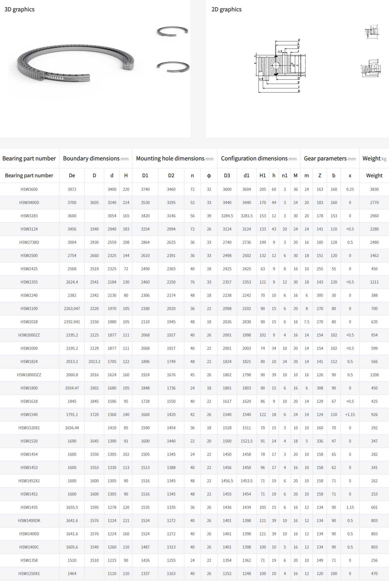Image resolution: width=389 pixels, height=588 pixels.
Task: Select part number HSW1452
Action: pyautogui.click(x=29, y=494)
